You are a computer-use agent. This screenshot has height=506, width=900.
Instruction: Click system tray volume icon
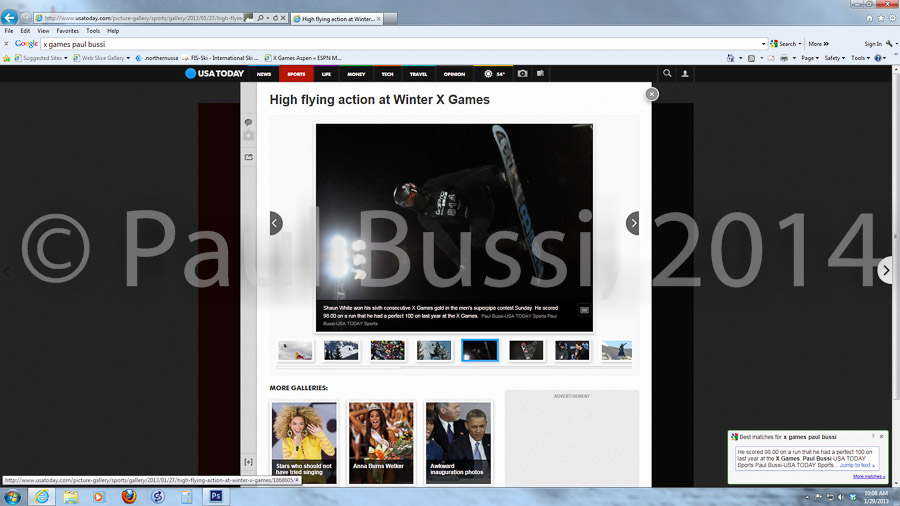coord(841,497)
